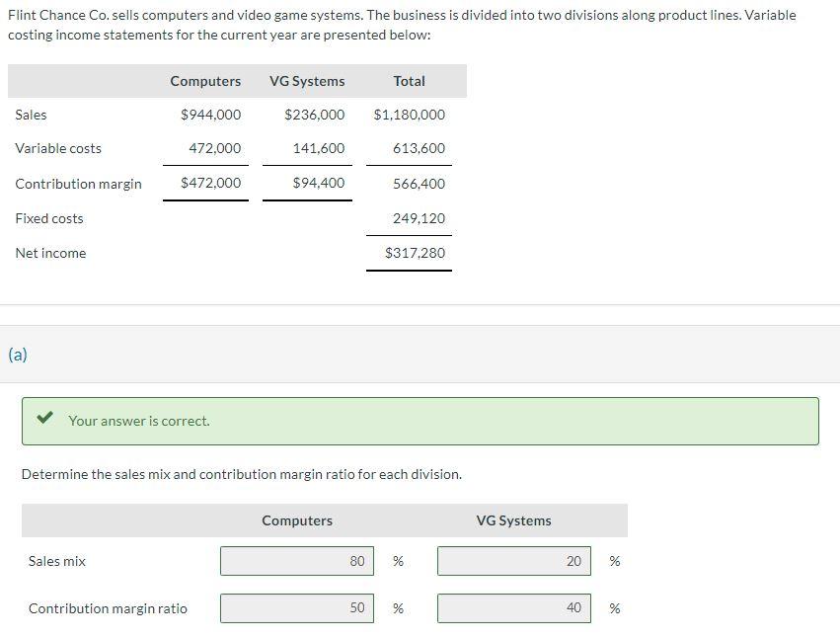Image resolution: width=840 pixels, height=638 pixels.
Task: Click the fixed costs value 249,120
Action: pyautogui.click(x=419, y=218)
